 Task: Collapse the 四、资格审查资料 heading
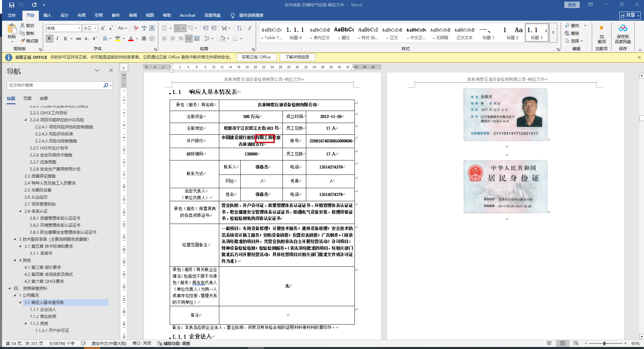point(10,288)
